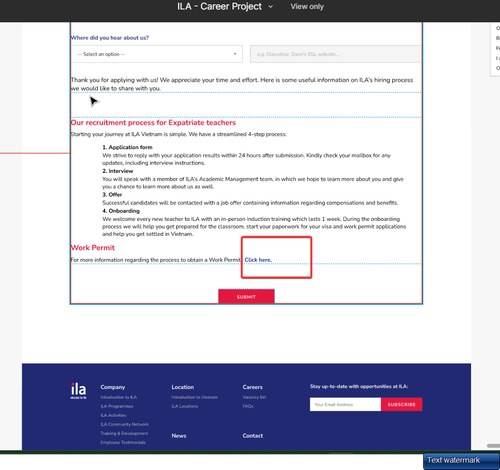Click the '4. Onboarding' step title
The width and height of the screenshot is (500, 470).
tap(121, 211)
